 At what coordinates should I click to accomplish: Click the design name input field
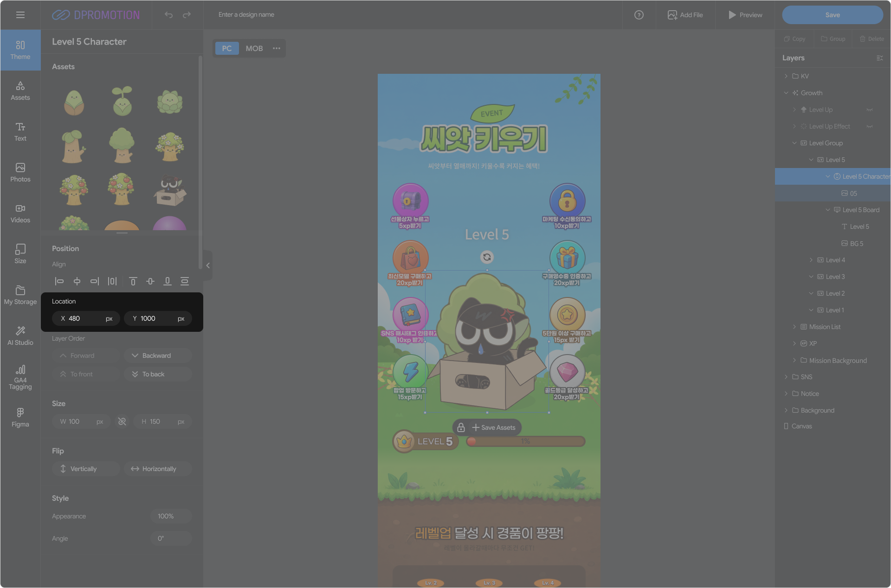coord(246,15)
